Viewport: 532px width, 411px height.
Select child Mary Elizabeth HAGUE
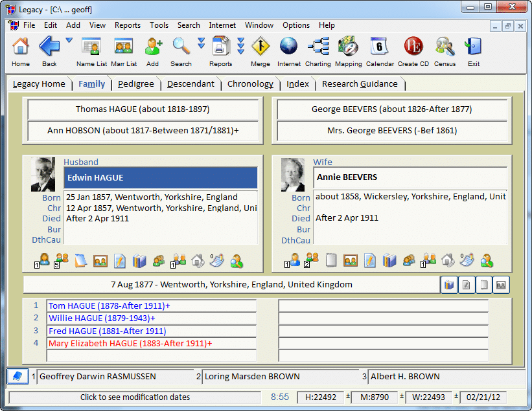pyautogui.click(x=152, y=343)
